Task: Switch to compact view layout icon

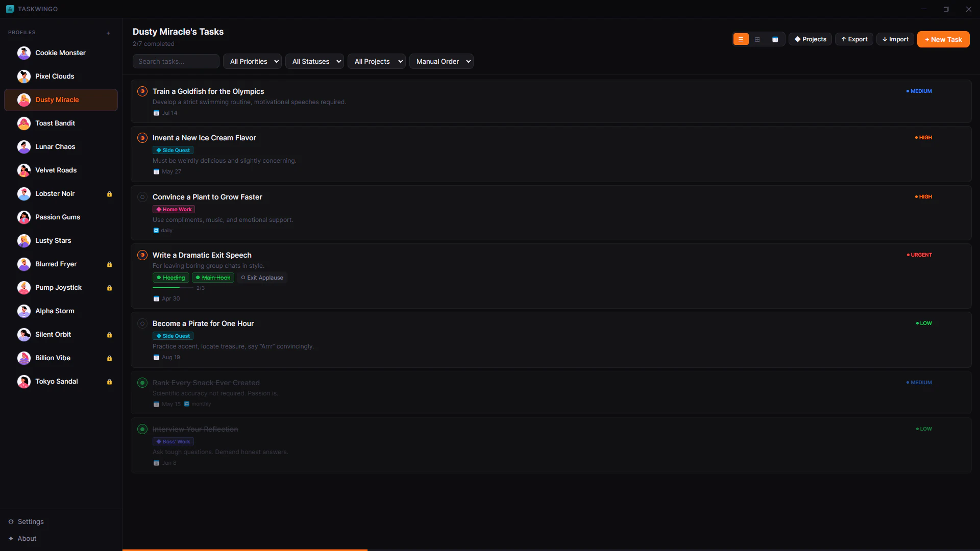Action: [757, 39]
